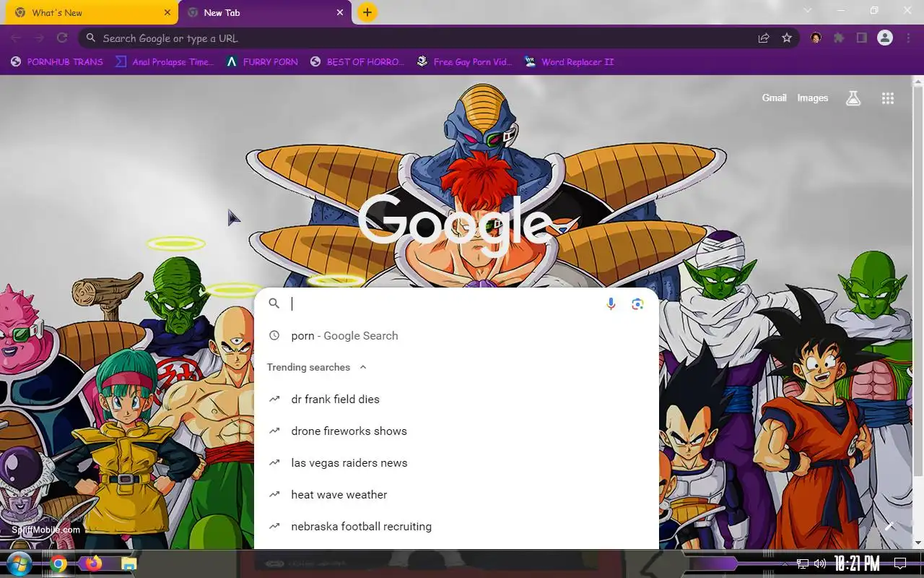Open Search Labs flask icon

853,98
